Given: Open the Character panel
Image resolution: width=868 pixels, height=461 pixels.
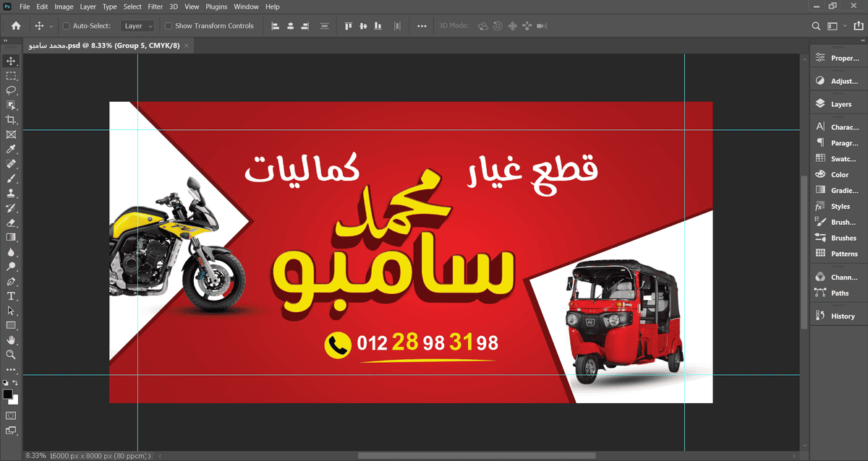Looking at the screenshot, I should pos(838,127).
